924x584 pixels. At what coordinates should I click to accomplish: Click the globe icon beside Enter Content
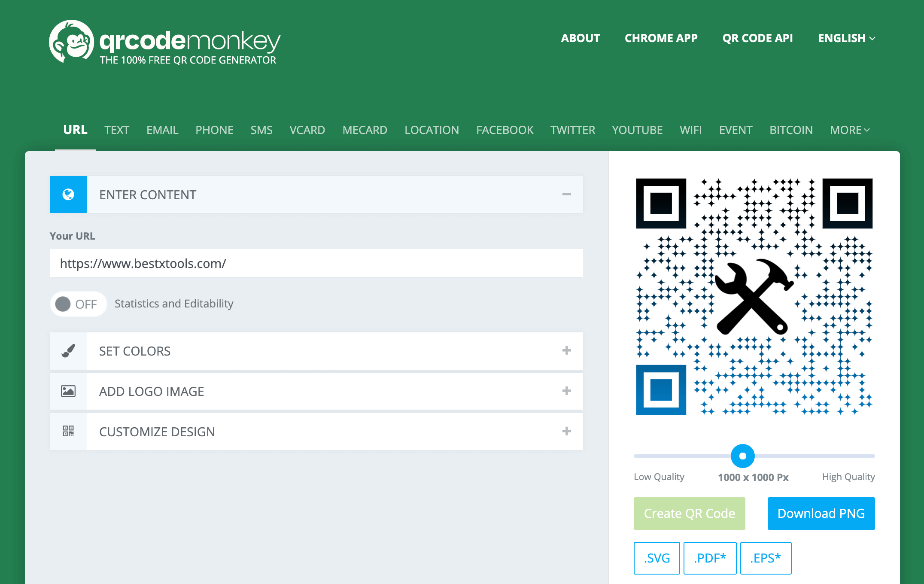(x=68, y=195)
